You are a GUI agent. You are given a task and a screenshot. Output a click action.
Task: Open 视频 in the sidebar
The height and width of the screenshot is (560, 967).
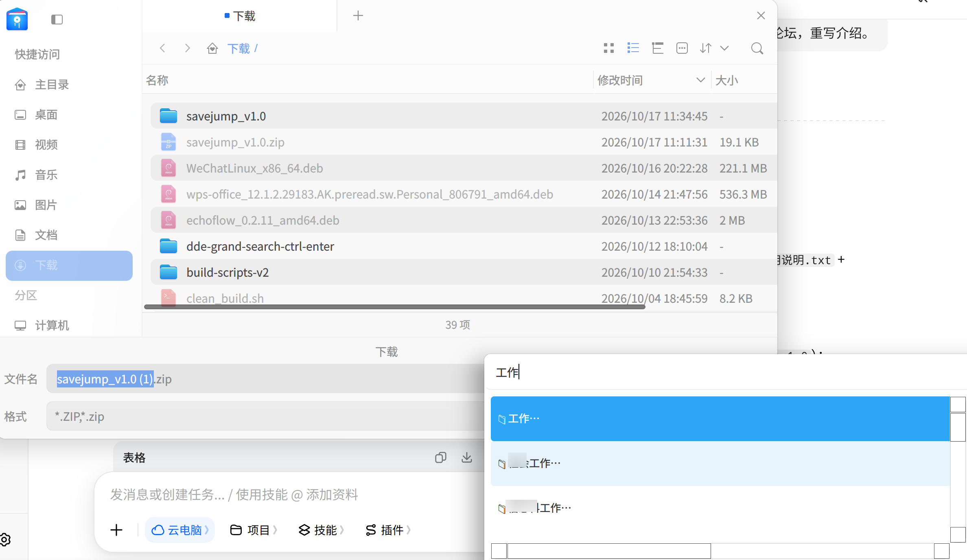coord(69,145)
